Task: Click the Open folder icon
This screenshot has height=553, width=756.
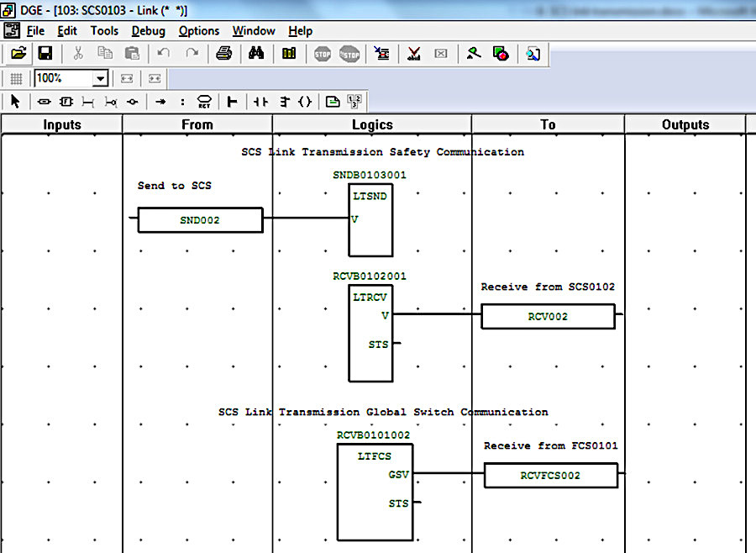Action: click(x=18, y=53)
